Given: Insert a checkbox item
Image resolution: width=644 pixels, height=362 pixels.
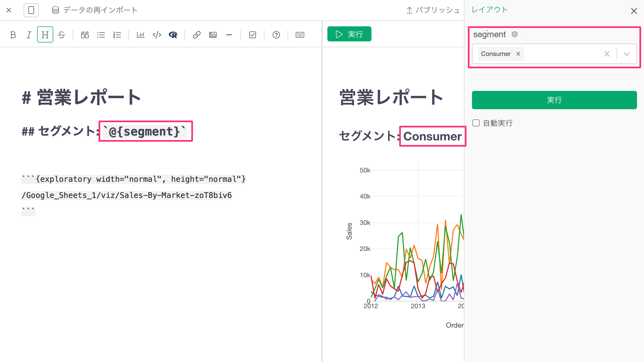Looking at the screenshot, I should point(253,35).
